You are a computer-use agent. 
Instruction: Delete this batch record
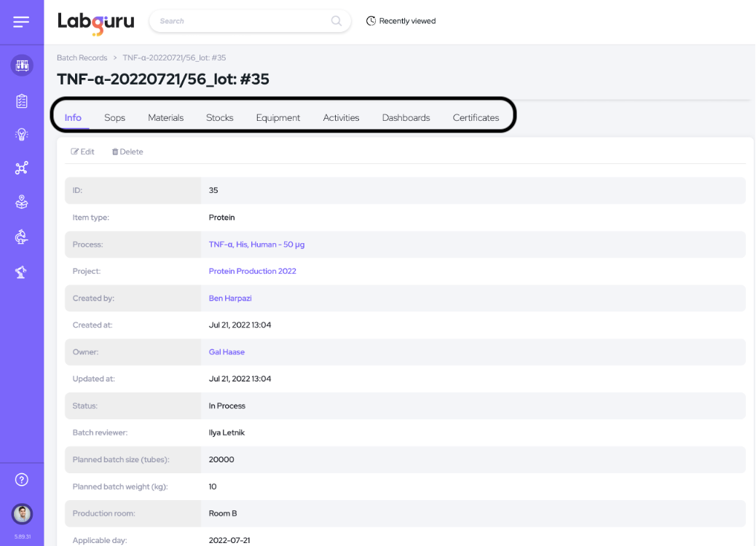point(127,152)
